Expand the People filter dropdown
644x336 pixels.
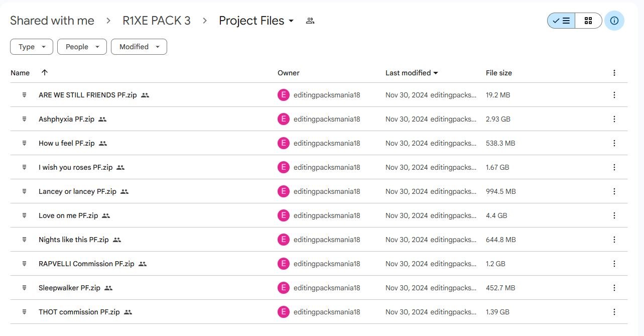coord(82,47)
